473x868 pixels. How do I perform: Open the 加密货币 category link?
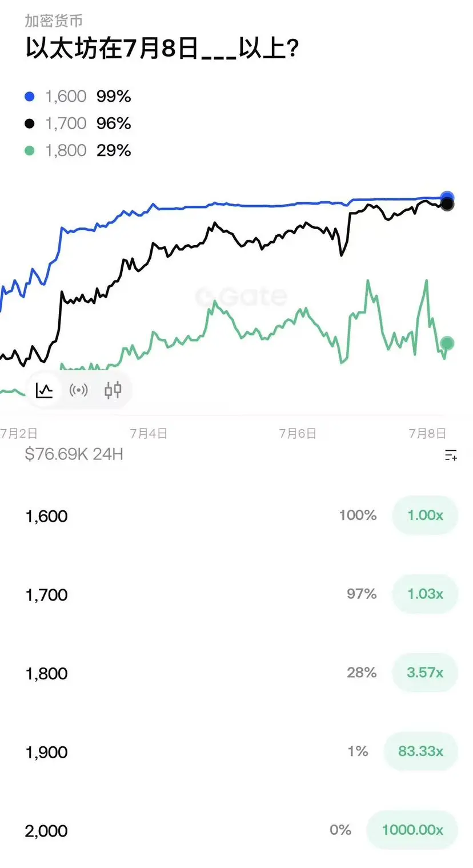pyautogui.click(x=54, y=21)
